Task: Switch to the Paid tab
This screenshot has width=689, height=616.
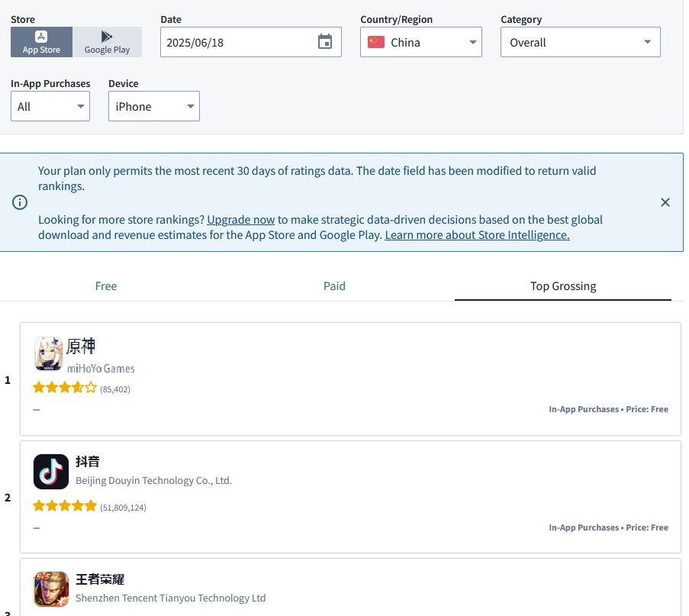Action: 334,286
